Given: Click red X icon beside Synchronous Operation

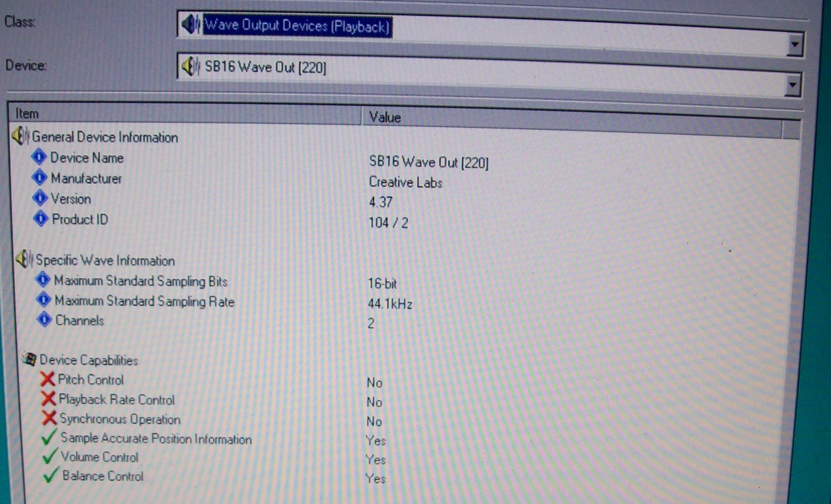Looking at the screenshot, I should pos(49,418).
